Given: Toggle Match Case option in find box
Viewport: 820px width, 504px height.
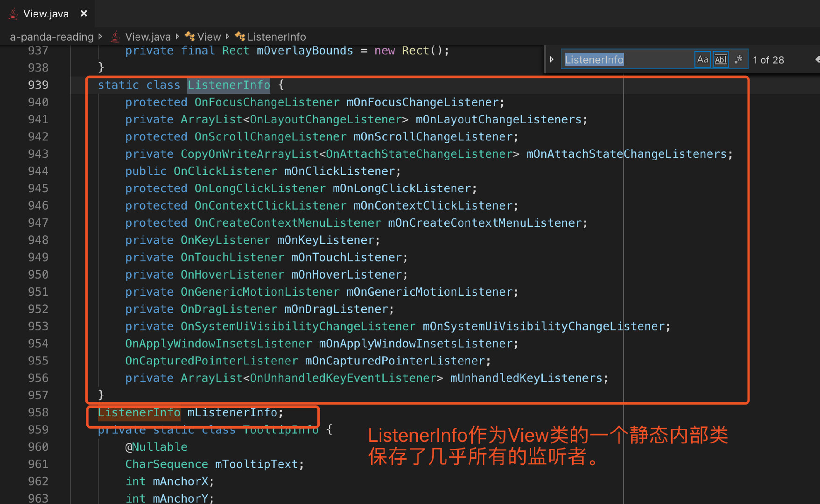Looking at the screenshot, I should [702, 60].
